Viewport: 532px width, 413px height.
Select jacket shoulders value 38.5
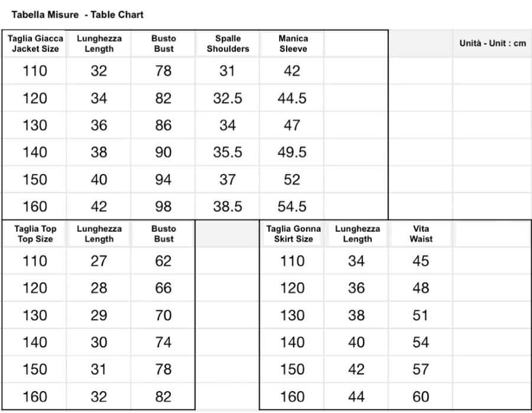(228, 206)
